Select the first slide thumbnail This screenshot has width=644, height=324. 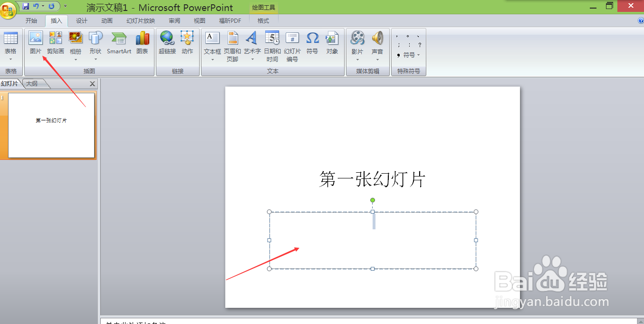[50, 125]
